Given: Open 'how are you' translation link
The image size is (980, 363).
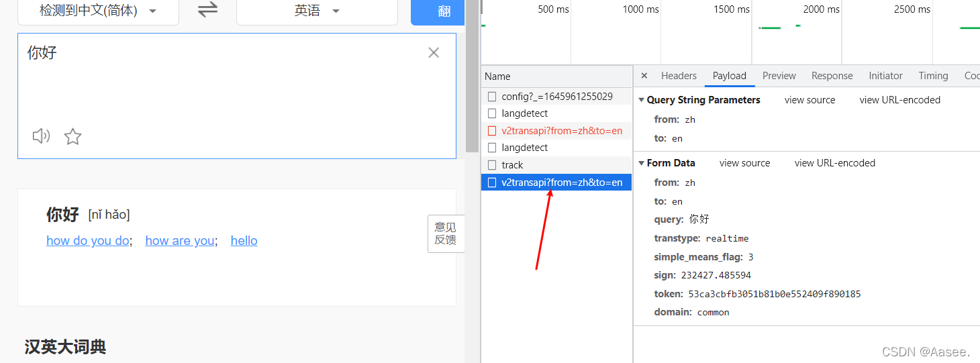Looking at the screenshot, I should pos(180,240).
